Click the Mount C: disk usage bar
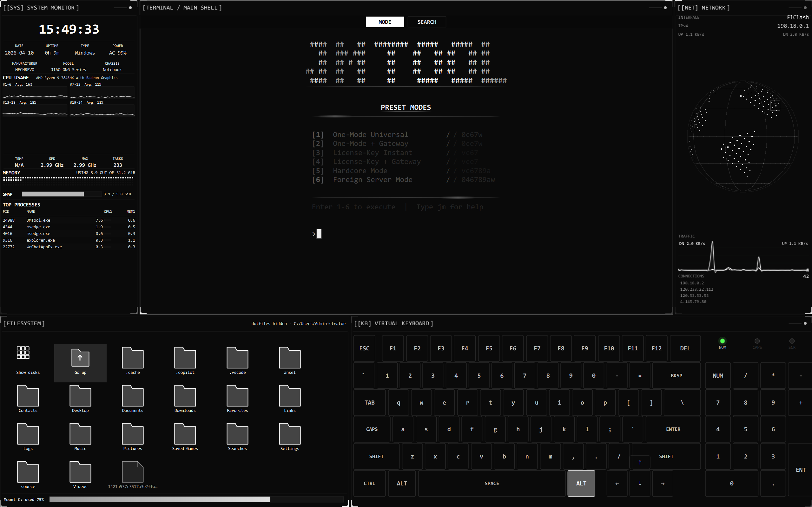This screenshot has width=812, height=507. [196, 499]
